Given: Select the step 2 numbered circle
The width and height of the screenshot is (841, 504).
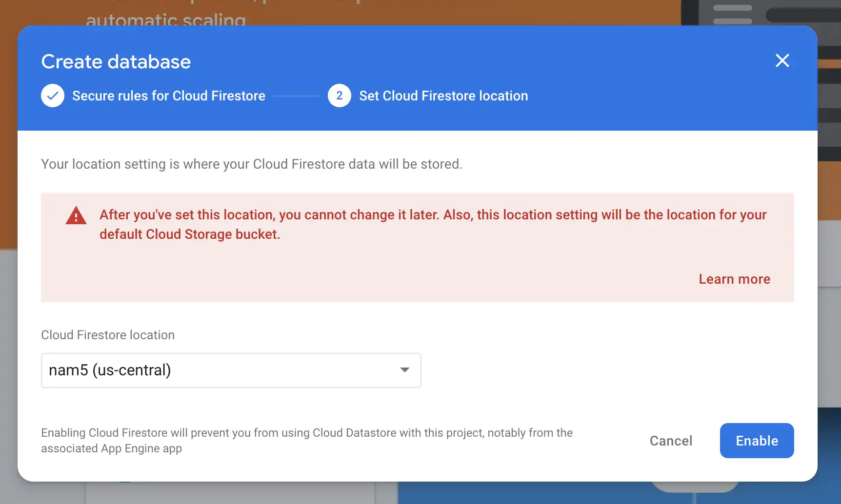Looking at the screenshot, I should [339, 96].
